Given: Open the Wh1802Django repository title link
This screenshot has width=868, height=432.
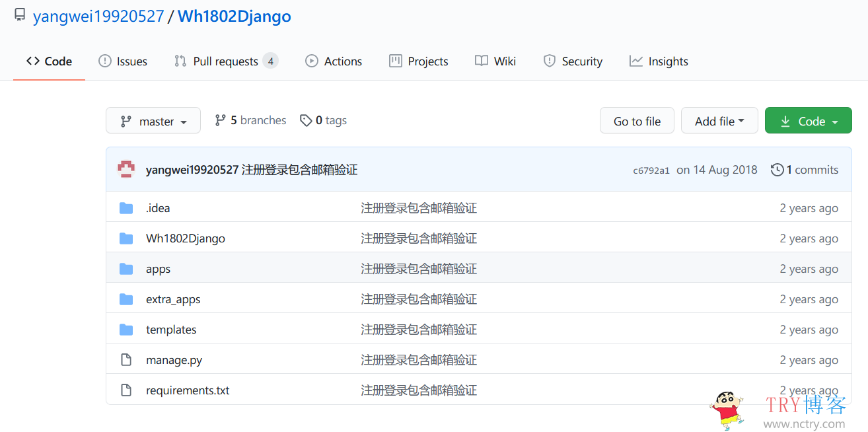Looking at the screenshot, I should pos(235,17).
